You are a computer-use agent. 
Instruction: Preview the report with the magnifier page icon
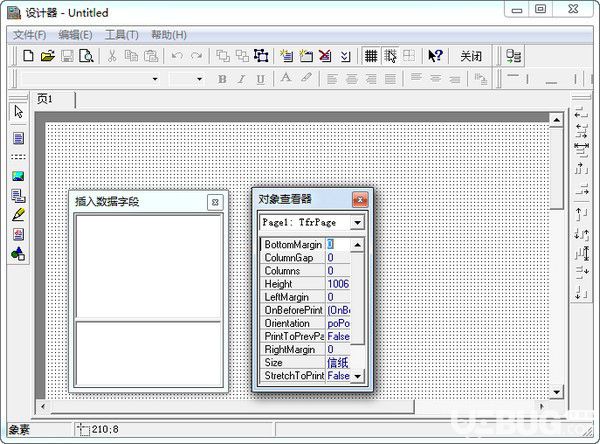coord(86,56)
